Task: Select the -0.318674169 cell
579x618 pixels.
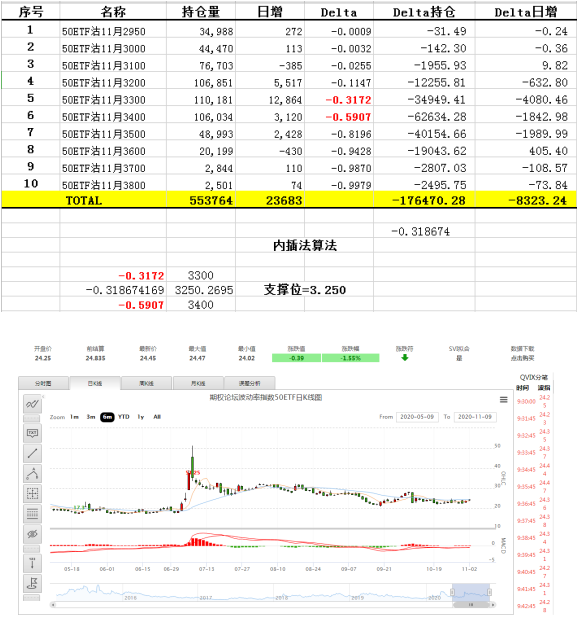Action: (113, 290)
